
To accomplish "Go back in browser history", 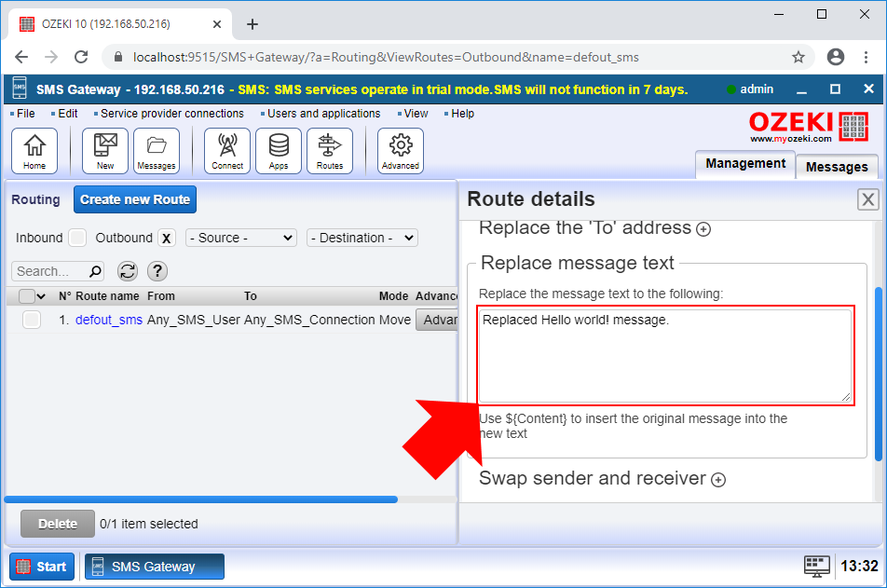I will point(21,57).
